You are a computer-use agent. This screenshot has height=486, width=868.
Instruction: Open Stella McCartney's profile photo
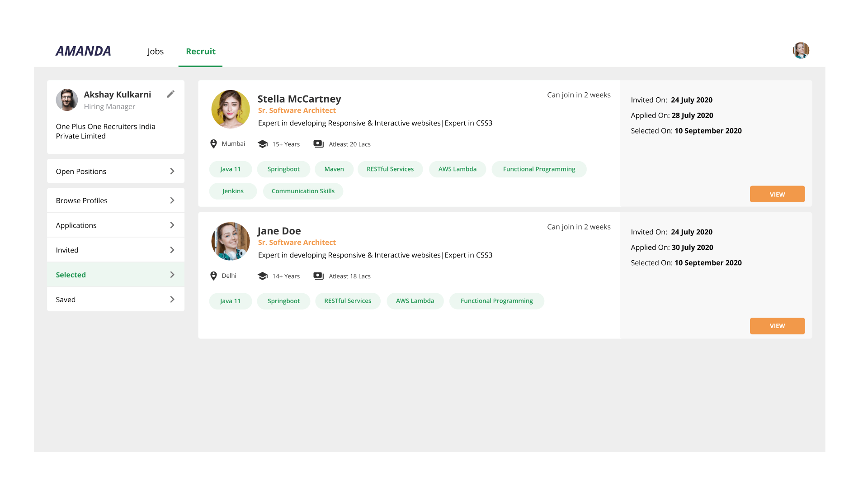(231, 109)
